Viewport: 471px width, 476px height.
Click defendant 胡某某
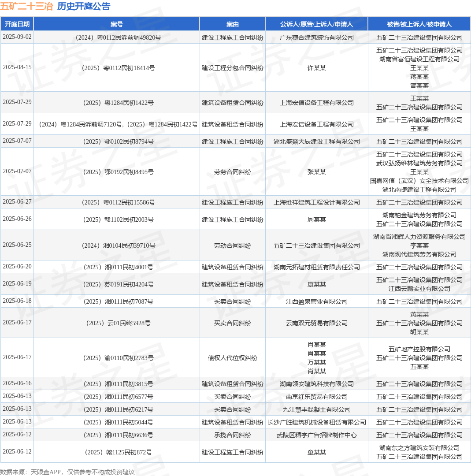[x=419, y=332]
